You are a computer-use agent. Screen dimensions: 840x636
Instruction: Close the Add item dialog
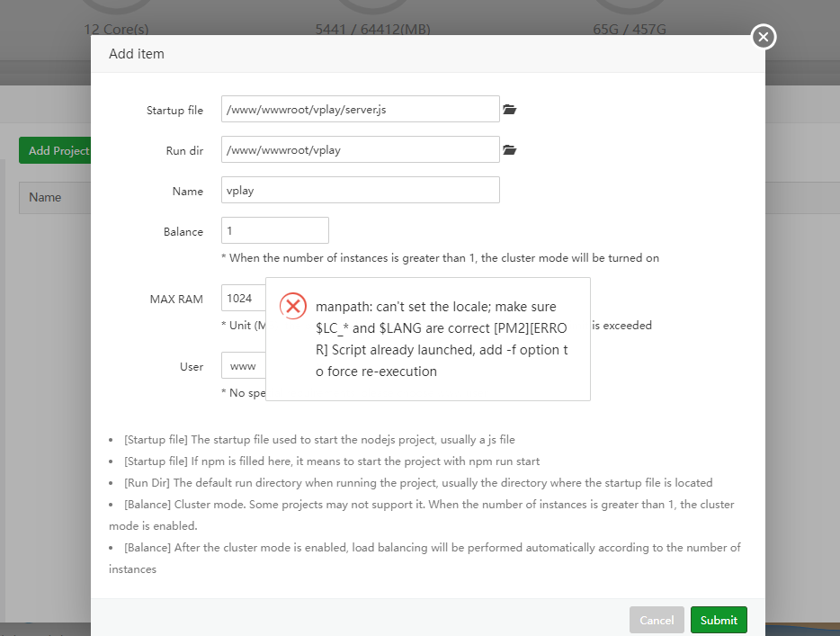763,37
